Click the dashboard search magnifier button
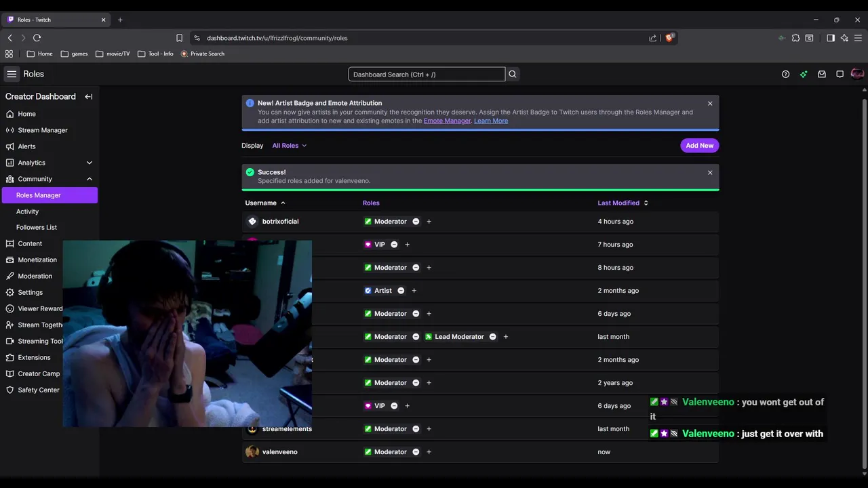 pyautogui.click(x=513, y=75)
